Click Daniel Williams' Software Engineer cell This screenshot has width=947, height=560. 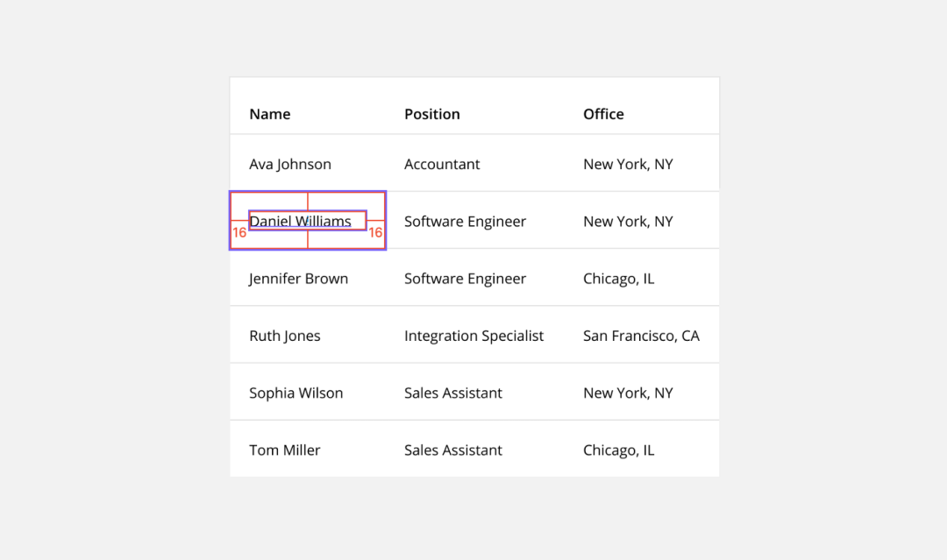[x=465, y=221]
